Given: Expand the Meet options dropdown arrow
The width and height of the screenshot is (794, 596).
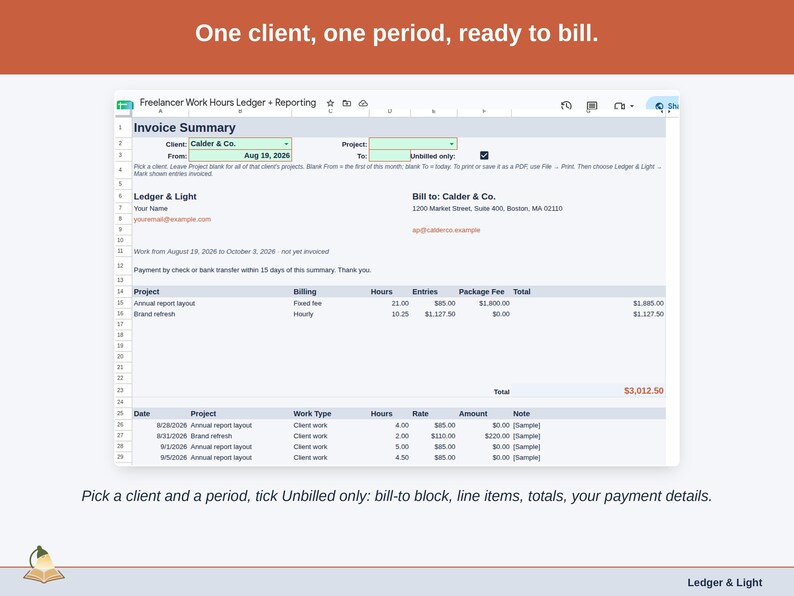Looking at the screenshot, I should pos(632,106).
